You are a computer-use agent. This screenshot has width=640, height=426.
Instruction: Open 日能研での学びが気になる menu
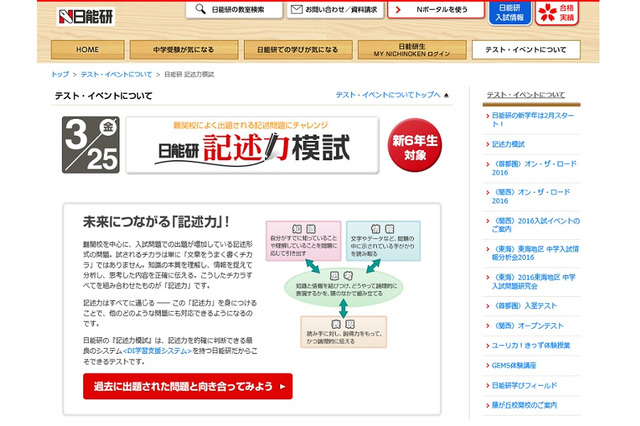coord(298,50)
